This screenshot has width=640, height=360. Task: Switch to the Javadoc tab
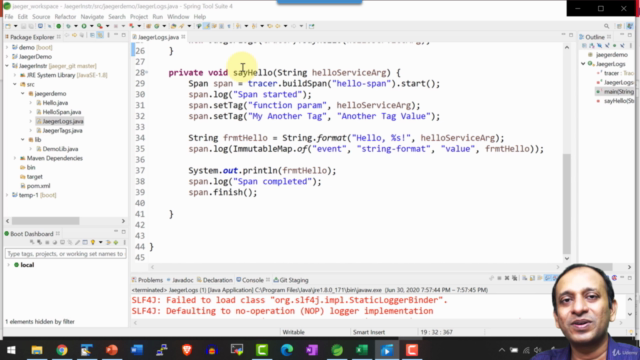coord(180,280)
